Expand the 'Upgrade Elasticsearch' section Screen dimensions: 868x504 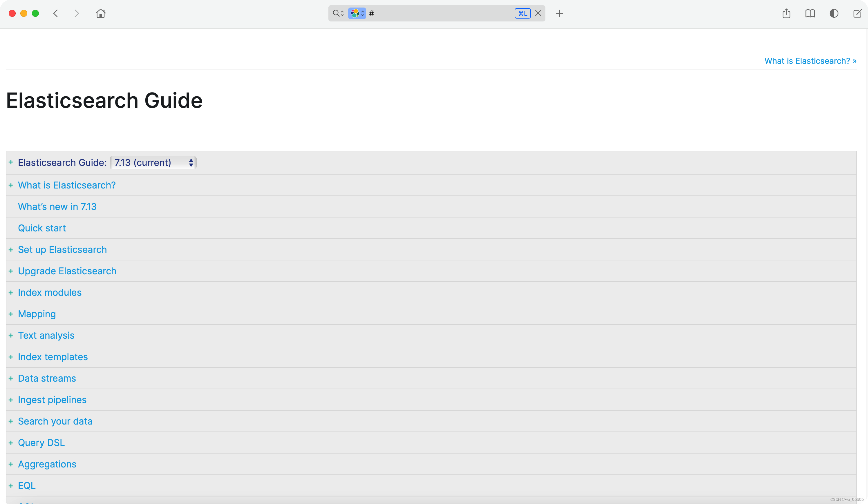pos(11,271)
